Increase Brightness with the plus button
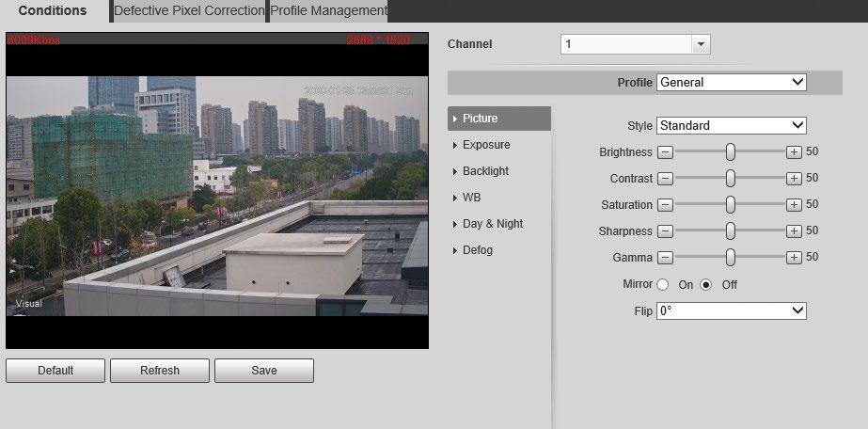 coord(794,152)
